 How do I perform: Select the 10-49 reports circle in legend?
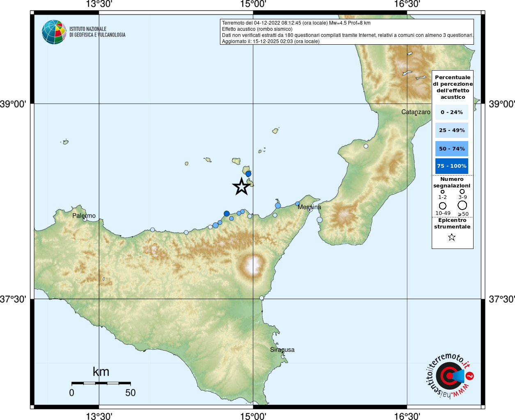pos(442,206)
